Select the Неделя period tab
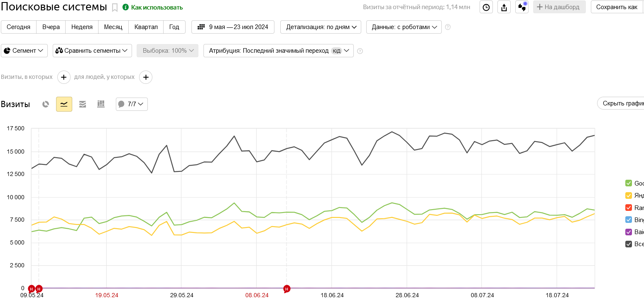Image resolution: width=644 pixels, height=303 pixels. pyautogui.click(x=82, y=27)
